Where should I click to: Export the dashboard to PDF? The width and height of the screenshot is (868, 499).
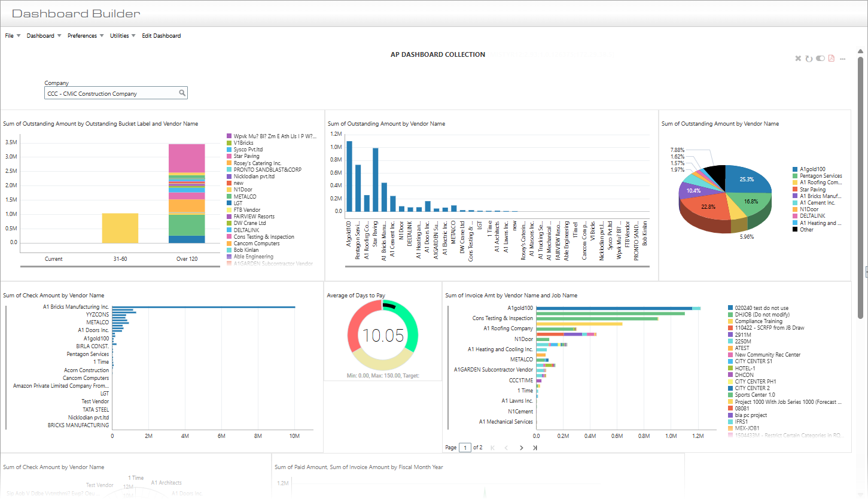831,58
